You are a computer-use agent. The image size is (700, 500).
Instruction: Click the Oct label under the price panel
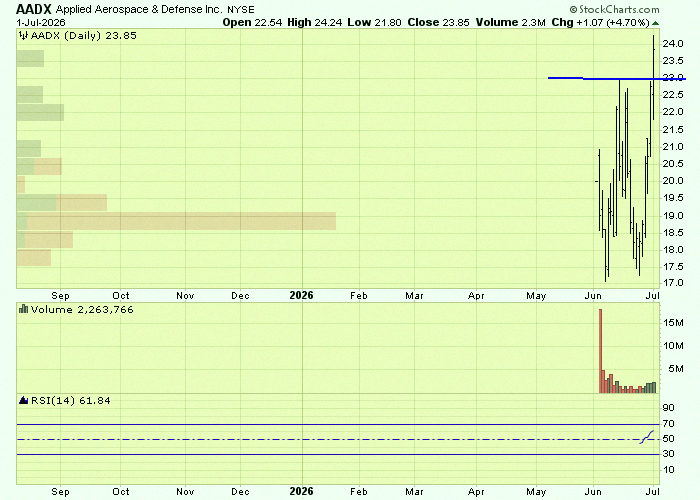pos(121,296)
